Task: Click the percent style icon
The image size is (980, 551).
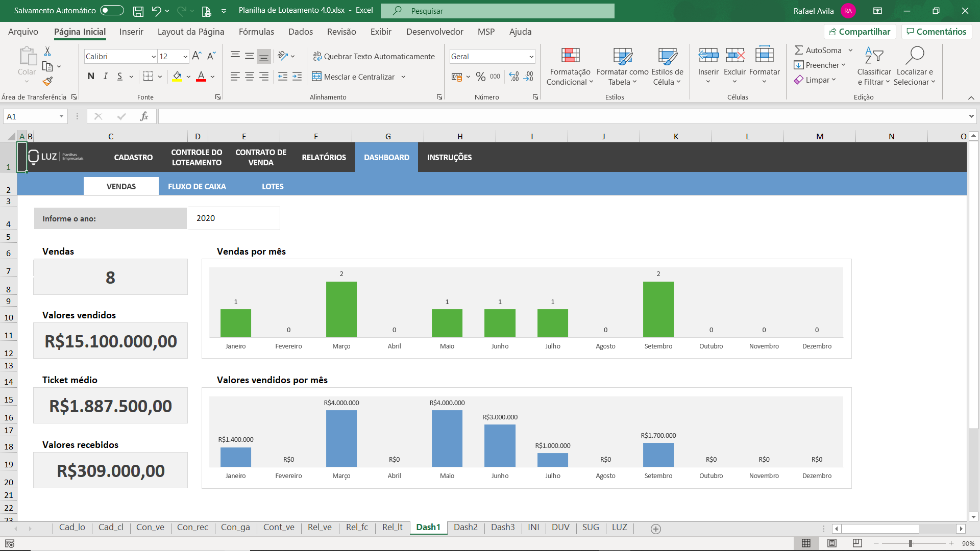Action: pyautogui.click(x=480, y=77)
